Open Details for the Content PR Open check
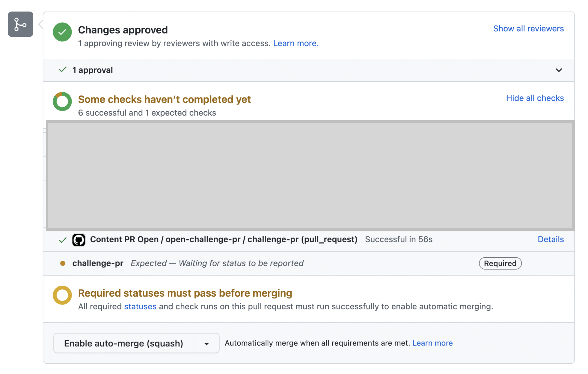Screen dimensions: 588x374 551,239
